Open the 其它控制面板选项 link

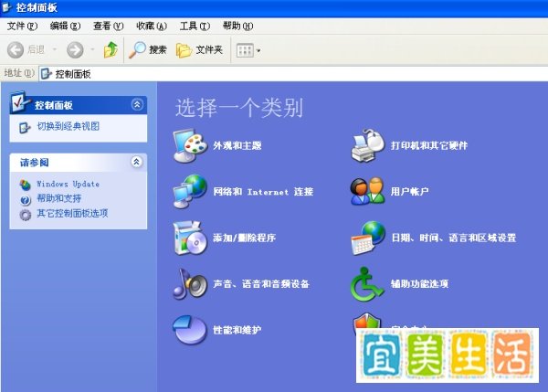coord(73,213)
